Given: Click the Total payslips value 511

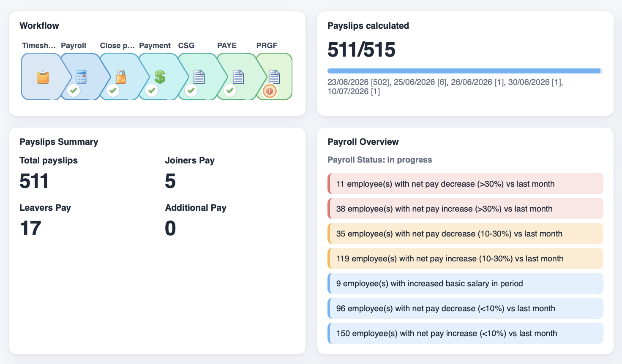Looking at the screenshot, I should click(x=34, y=181).
